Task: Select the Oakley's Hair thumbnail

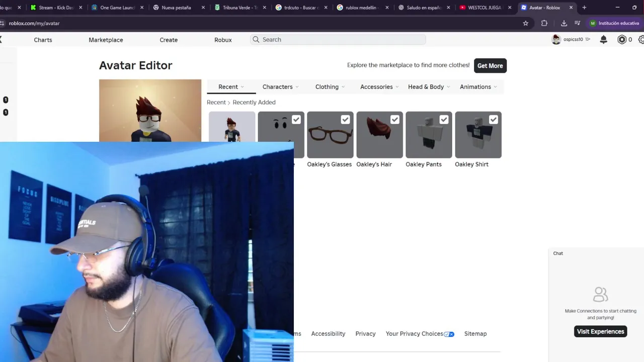Action: (x=379, y=135)
